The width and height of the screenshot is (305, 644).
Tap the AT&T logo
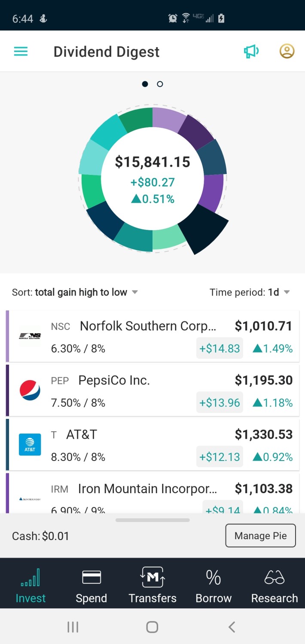(x=30, y=445)
